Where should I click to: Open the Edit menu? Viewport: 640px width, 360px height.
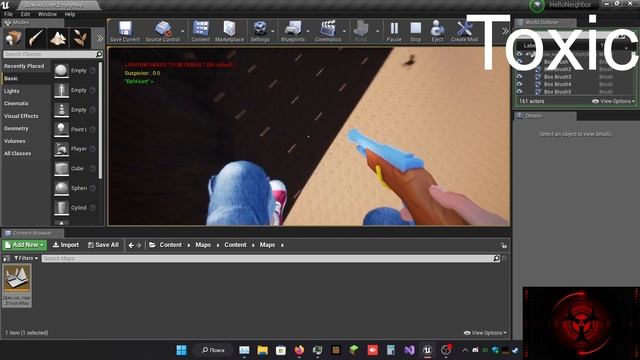(x=25, y=14)
